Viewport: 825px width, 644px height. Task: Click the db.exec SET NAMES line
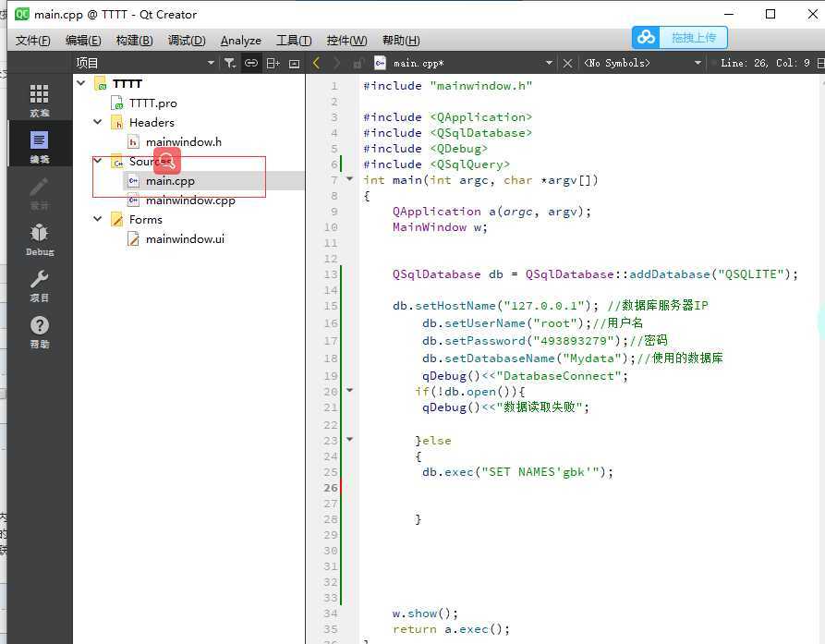517,472
